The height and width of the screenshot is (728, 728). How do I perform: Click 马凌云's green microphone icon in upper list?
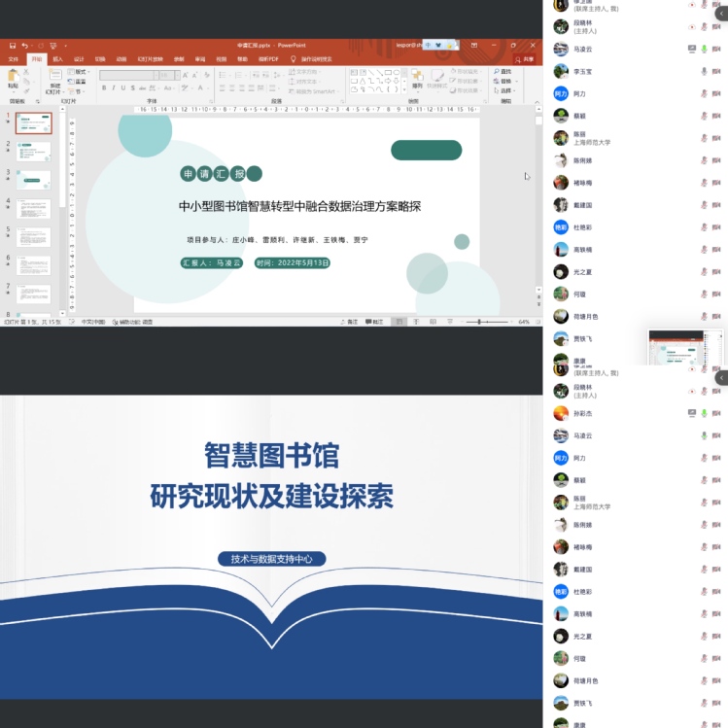(x=703, y=49)
